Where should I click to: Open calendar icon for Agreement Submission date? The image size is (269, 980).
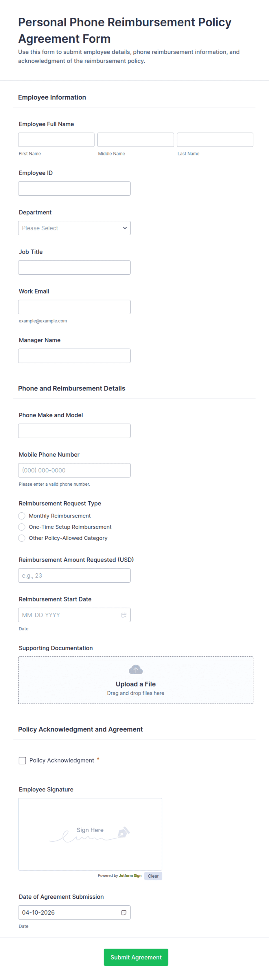click(124, 912)
